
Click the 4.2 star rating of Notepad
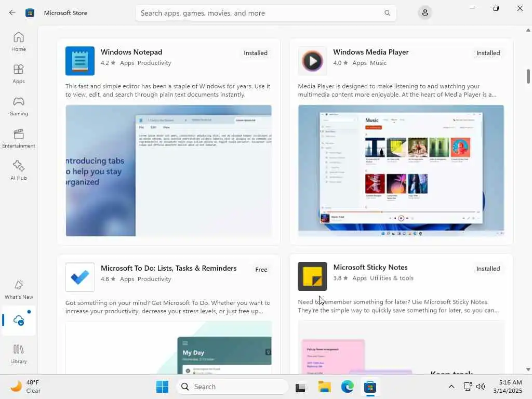(108, 63)
